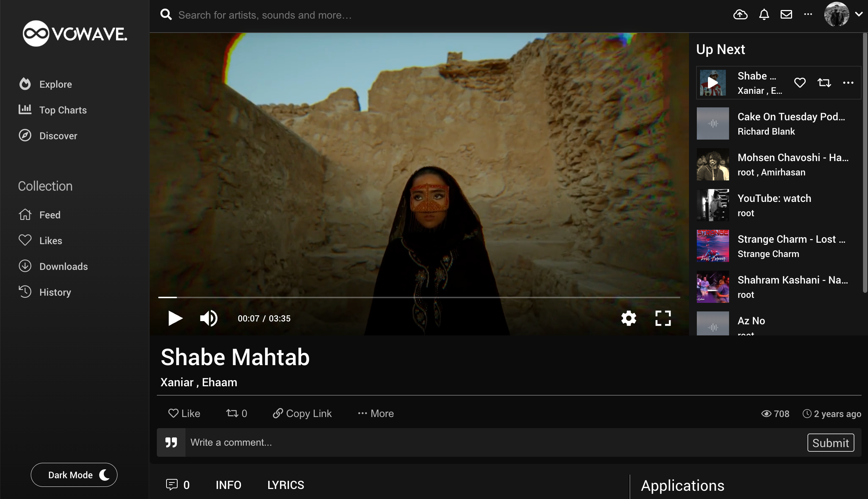Viewport: 868px width, 499px height.
Task: Expand the profile account dropdown chevron
Action: coord(859,14)
